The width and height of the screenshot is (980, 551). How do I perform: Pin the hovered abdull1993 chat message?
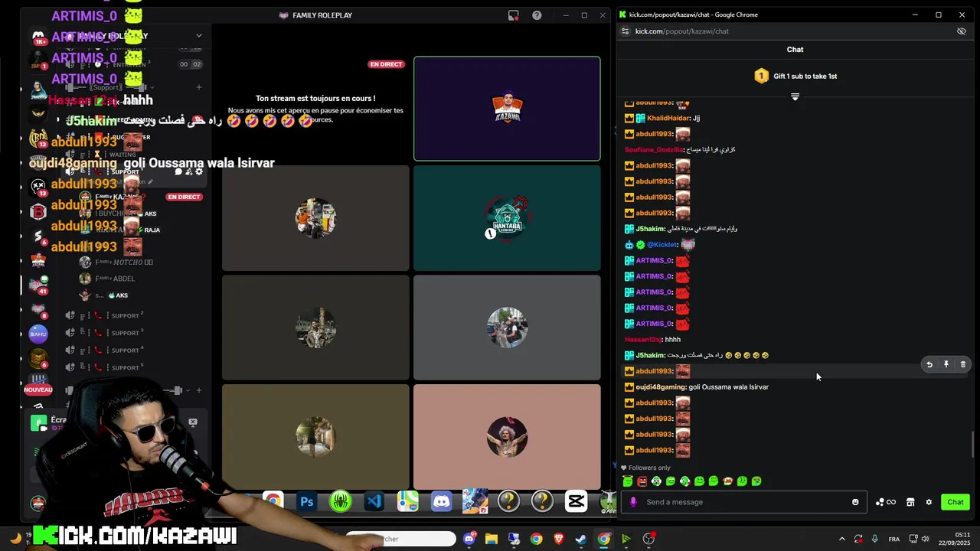click(946, 364)
